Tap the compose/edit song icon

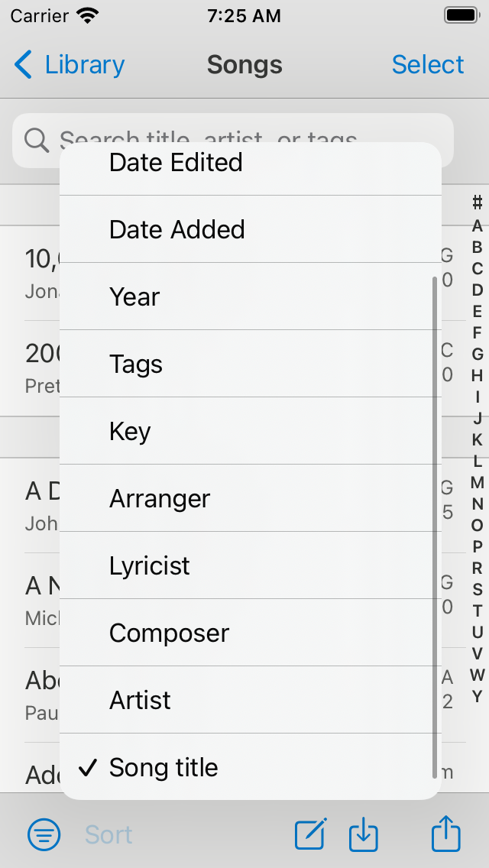pos(309,834)
